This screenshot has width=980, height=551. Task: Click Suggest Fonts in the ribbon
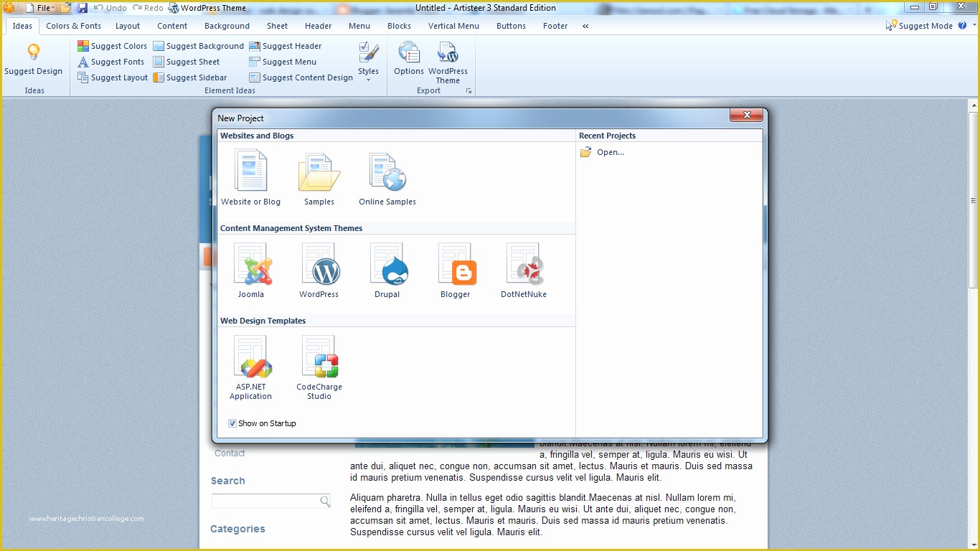[x=111, y=62]
